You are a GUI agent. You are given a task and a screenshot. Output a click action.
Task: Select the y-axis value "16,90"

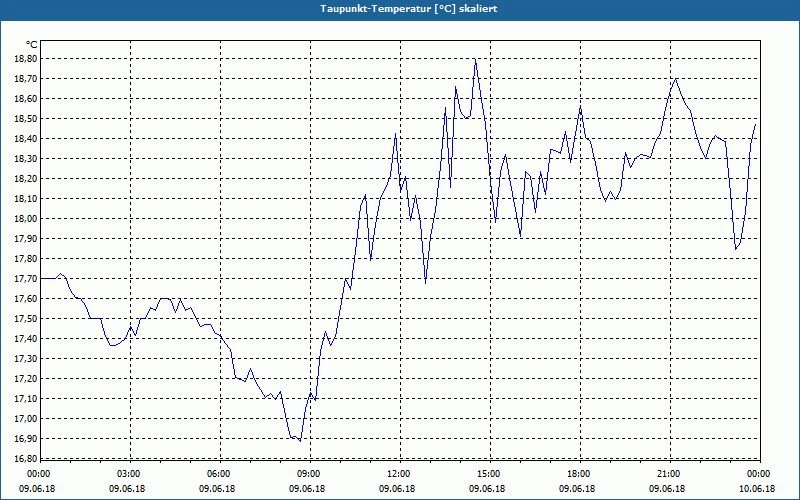point(26,439)
